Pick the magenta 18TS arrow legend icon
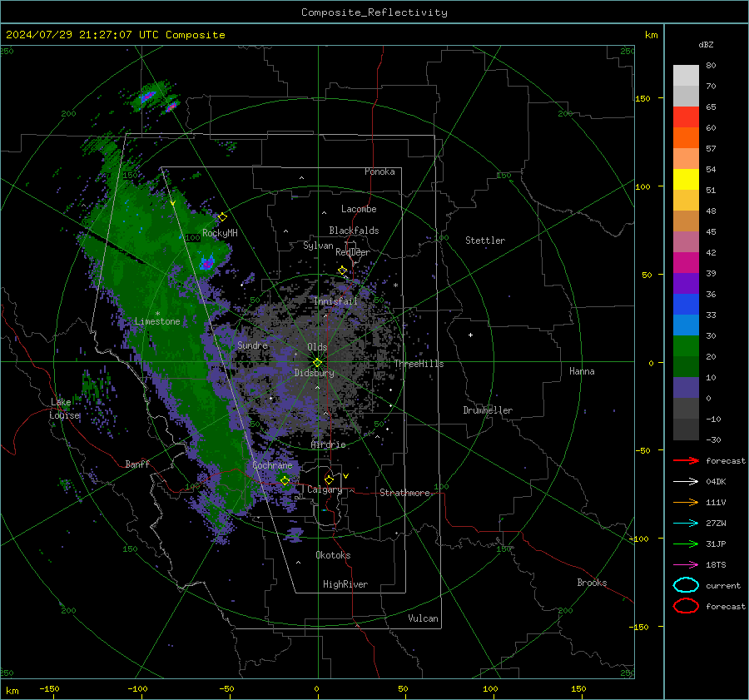The width and height of the screenshot is (749, 700). 686,565
